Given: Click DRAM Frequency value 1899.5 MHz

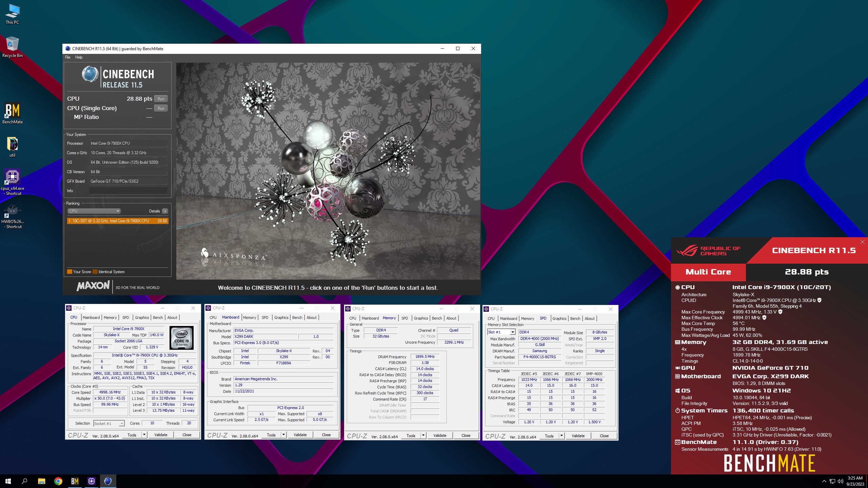Looking at the screenshot, I should [x=425, y=357].
